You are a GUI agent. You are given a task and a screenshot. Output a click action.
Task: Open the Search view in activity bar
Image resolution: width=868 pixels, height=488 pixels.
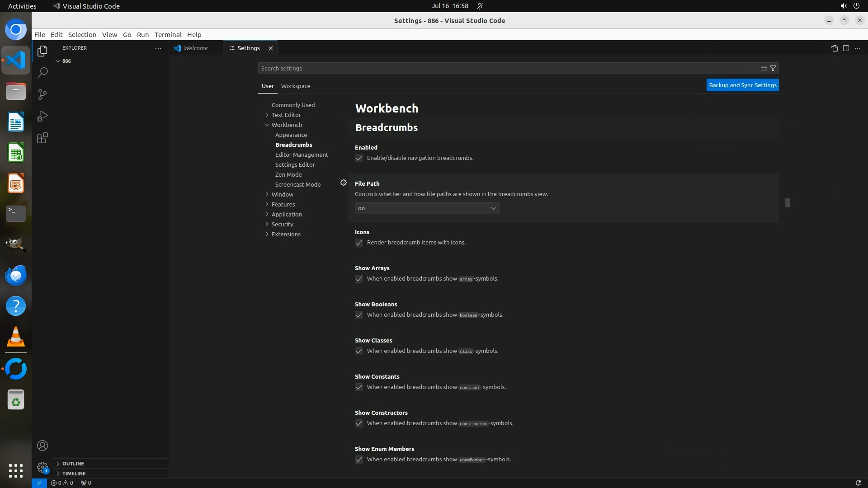(42, 72)
